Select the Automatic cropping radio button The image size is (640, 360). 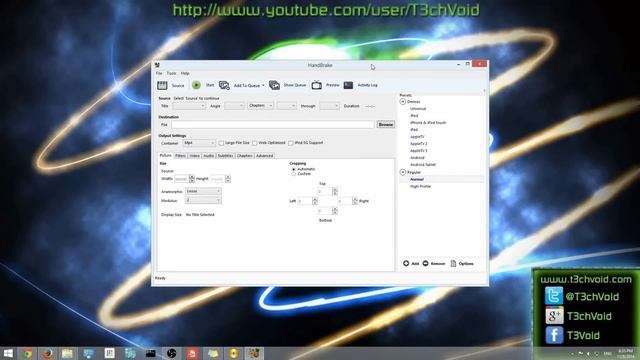pos(293,169)
